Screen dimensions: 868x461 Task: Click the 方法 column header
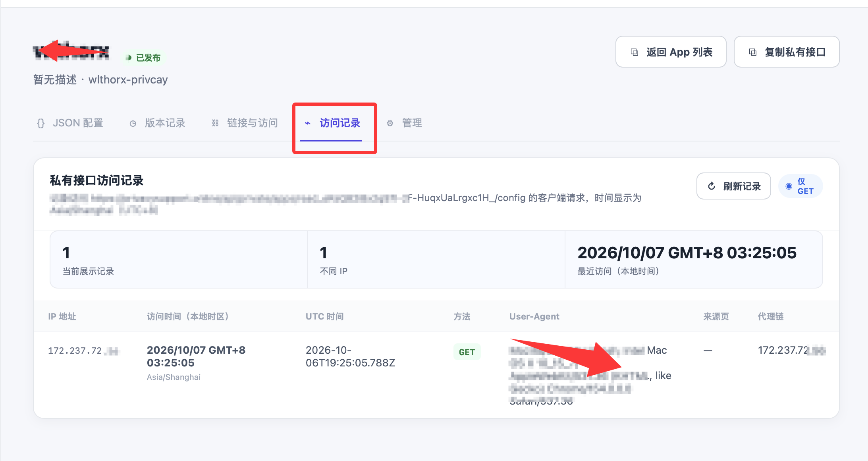tap(462, 316)
